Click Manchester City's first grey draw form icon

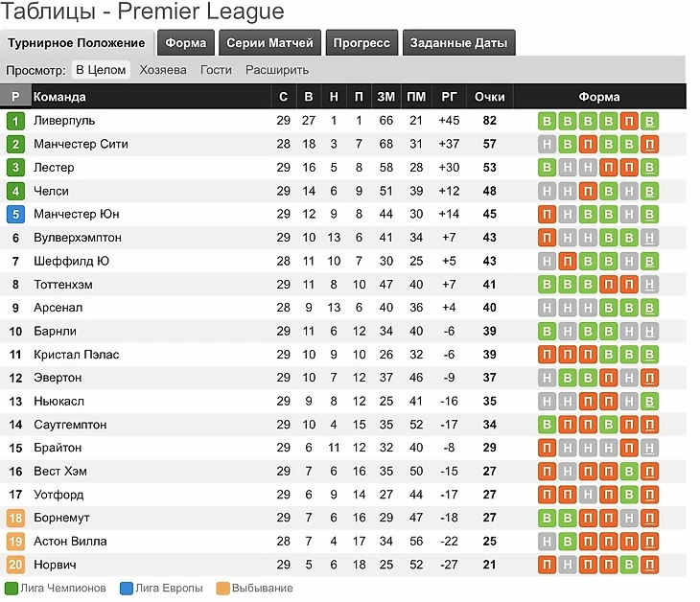(x=547, y=144)
